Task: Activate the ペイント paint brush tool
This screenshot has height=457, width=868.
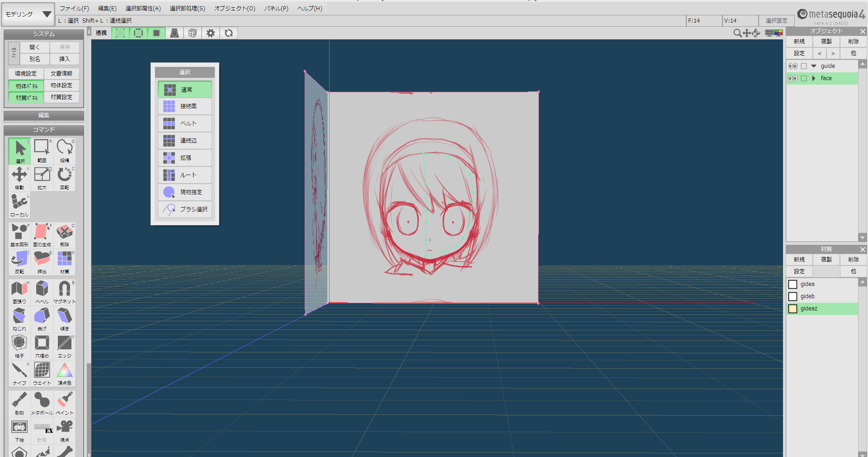Action: 65,404
